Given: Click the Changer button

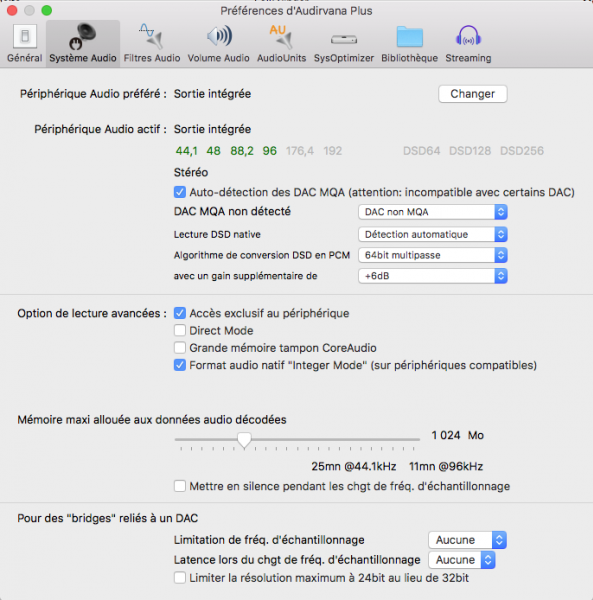Looking at the screenshot, I should point(472,94).
